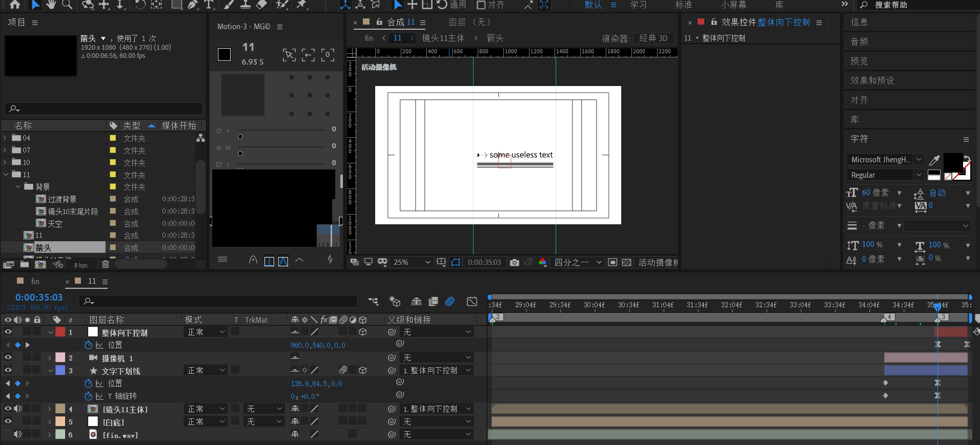Collapse the 11 folder in Project panel
This screenshot has height=445, width=980.
point(6,175)
